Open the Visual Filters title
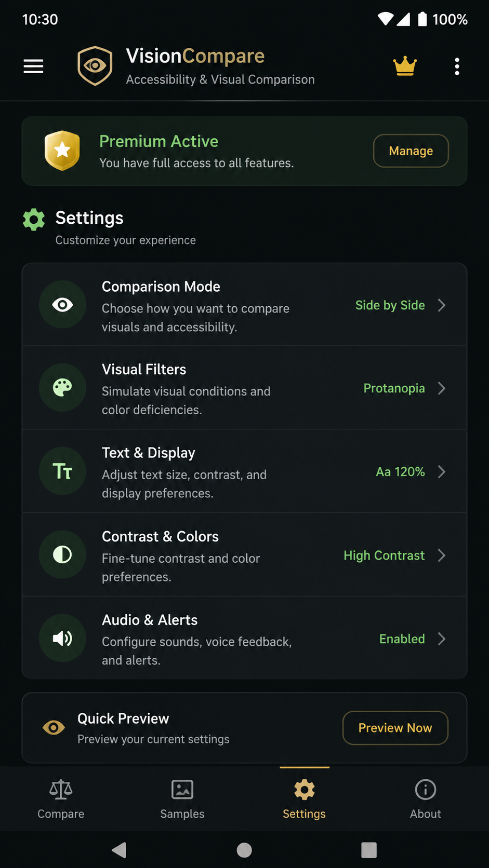 click(x=144, y=369)
